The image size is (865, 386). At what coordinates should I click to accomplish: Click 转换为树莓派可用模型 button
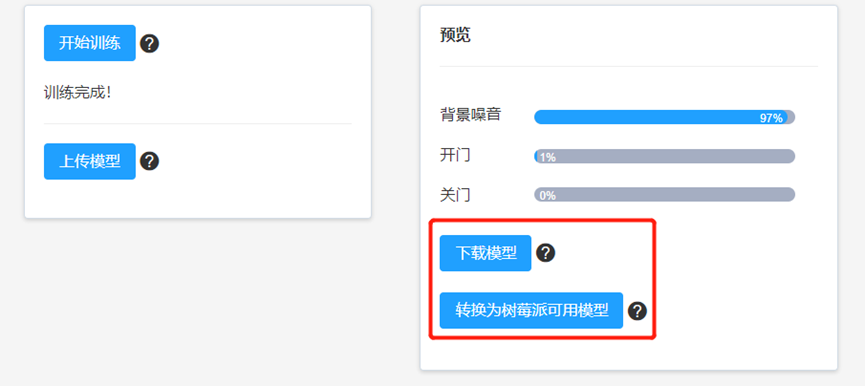coord(531,310)
